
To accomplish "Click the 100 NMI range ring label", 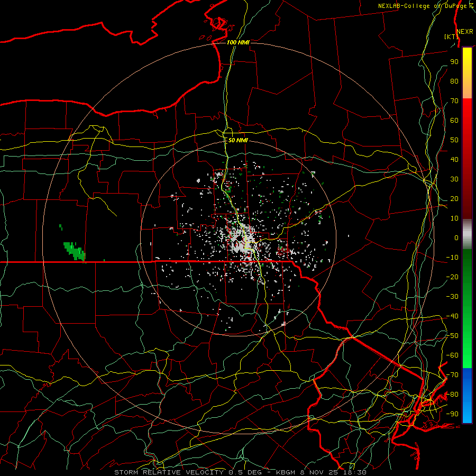I will (238, 42).
